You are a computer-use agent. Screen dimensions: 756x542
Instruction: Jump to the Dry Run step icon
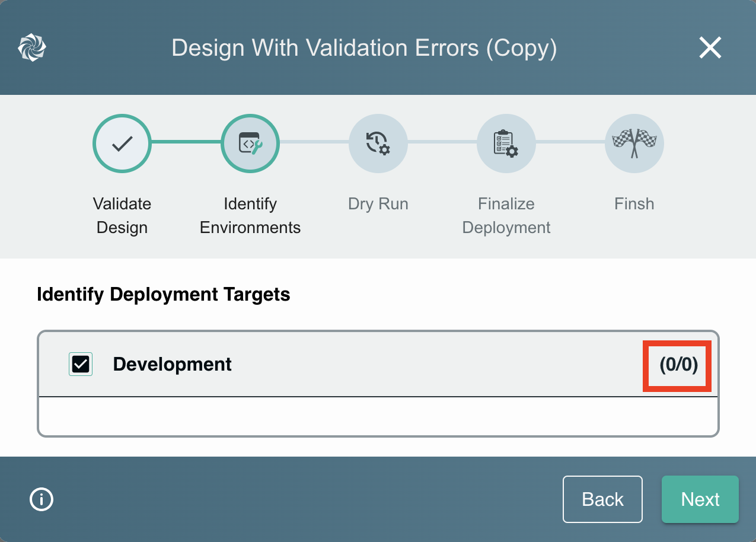pyautogui.click(x=378, y=144)
